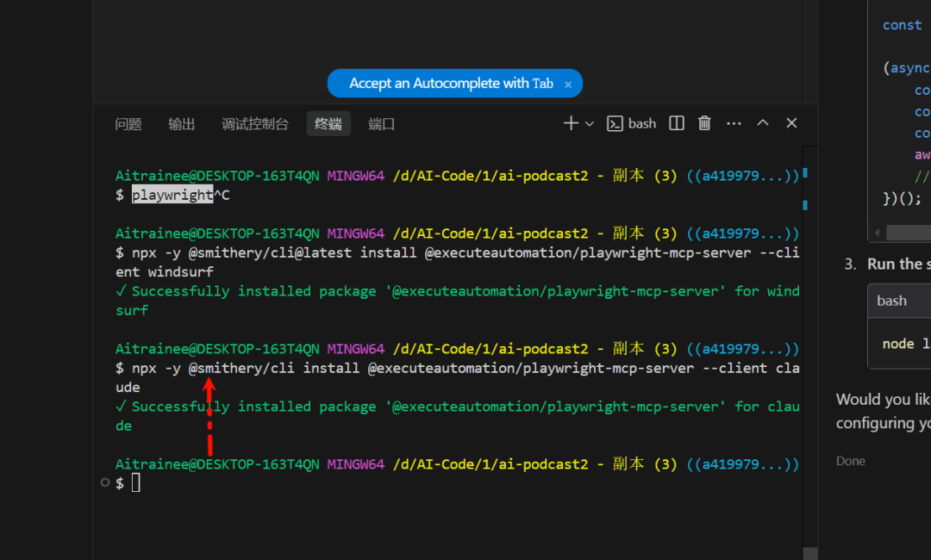Click the bash terminal shell icon
This screenshot has height=560, width=931.
[x=615, y=124]
